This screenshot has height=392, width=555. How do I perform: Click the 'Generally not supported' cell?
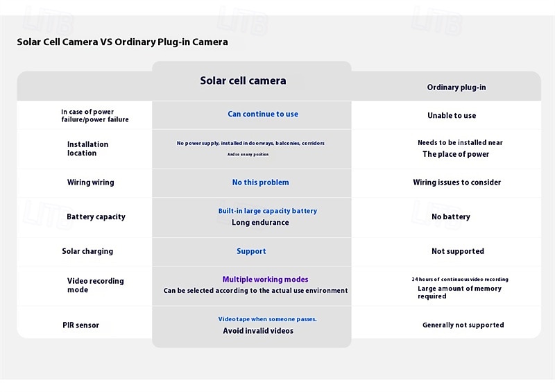(x=463, y=325)
